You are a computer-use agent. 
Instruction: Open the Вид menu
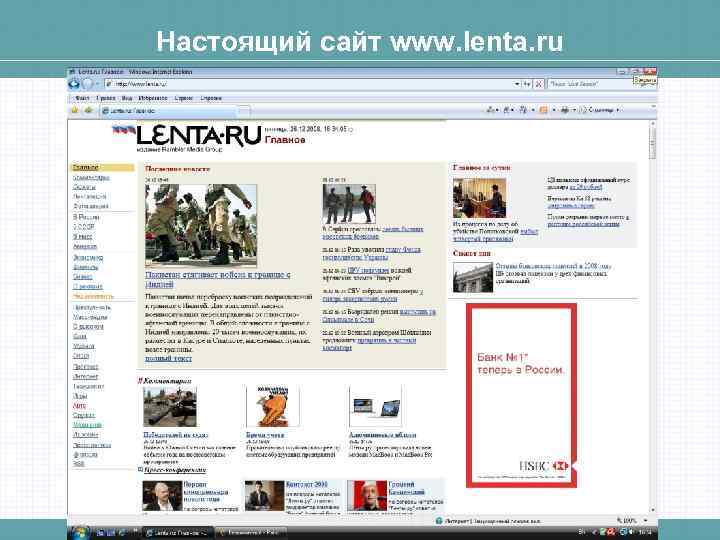click(x=127, y=98)
